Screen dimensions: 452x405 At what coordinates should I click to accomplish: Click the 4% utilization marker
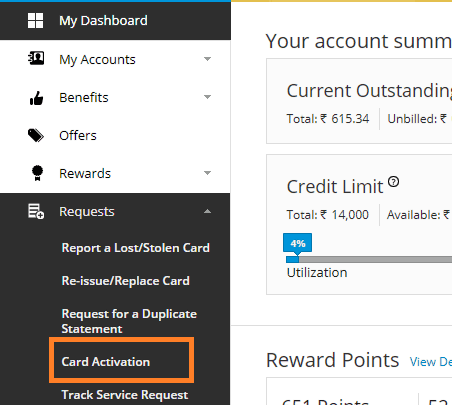(x=297, y=243)
